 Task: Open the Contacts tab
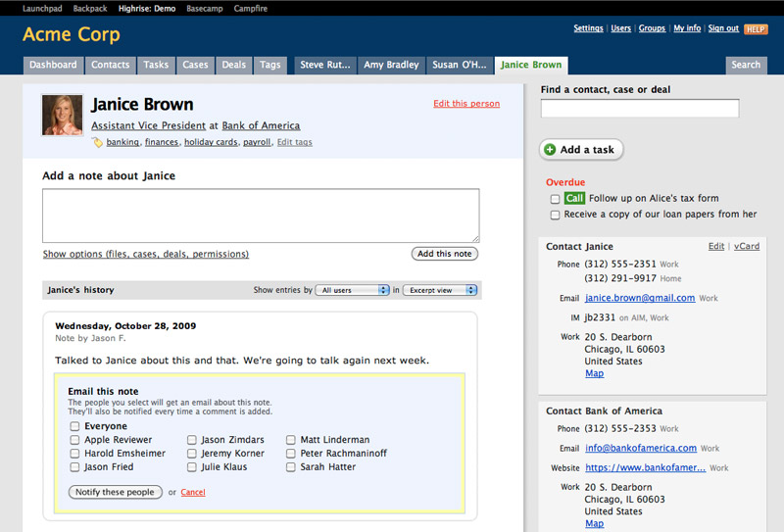[x=110, y=65]
